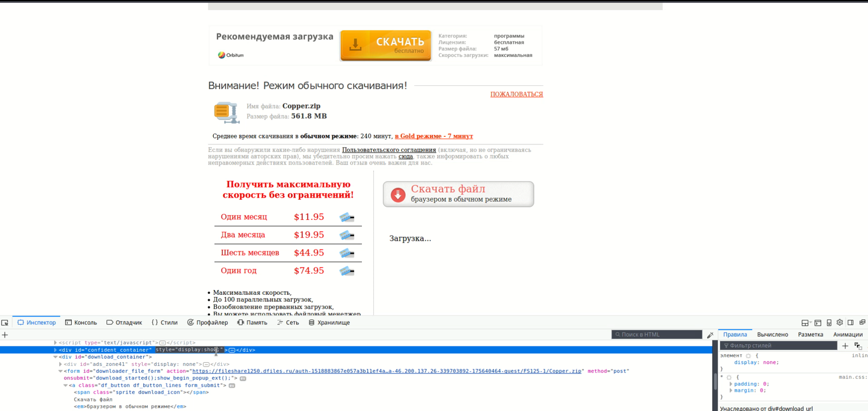Toggle responsive design mode icon

(x=829, y=323)
